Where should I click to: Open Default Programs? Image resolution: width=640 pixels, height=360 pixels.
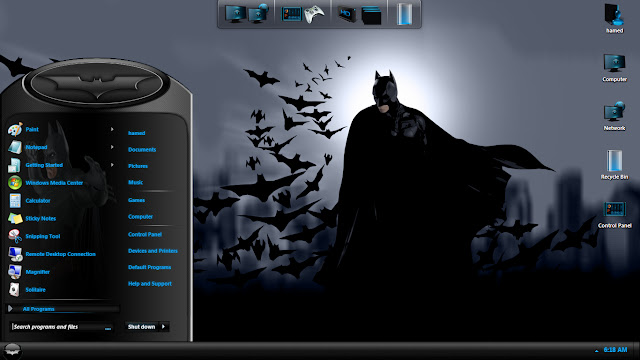tap(149, 267)
